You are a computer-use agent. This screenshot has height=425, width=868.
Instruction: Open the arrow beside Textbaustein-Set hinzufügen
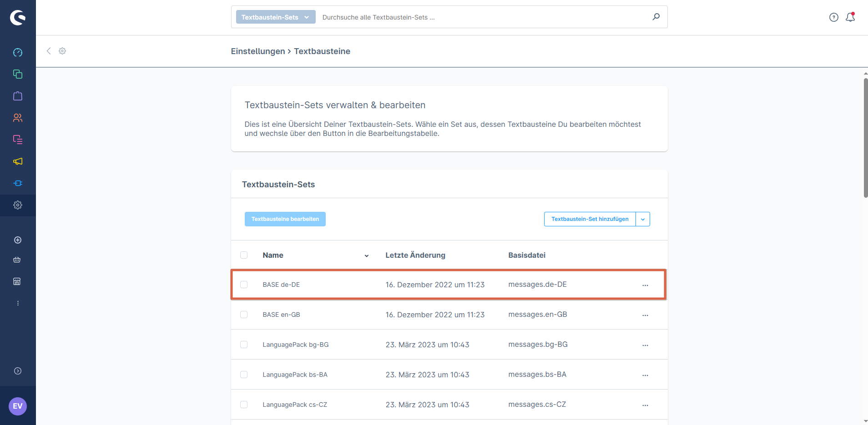643,219
